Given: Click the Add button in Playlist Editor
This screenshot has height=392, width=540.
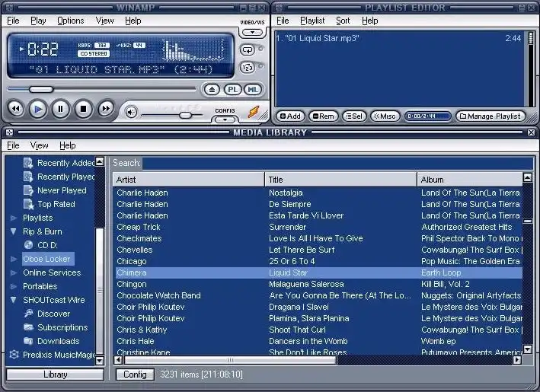Looking at the screenshot, I should (x=289, y=116).
